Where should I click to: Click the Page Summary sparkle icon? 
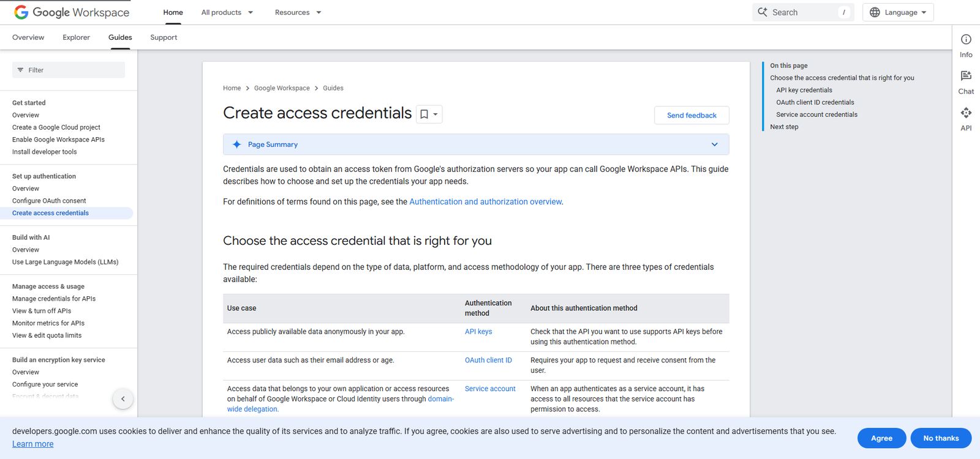pyautogui.click(x=236, y=144)
